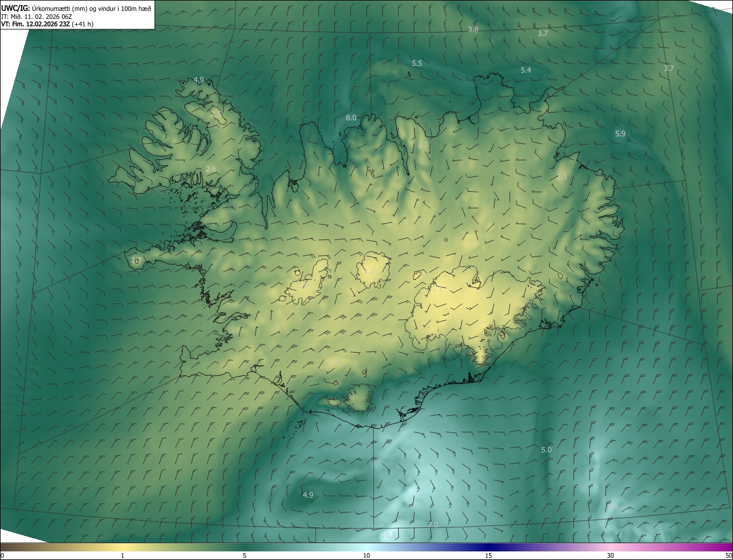Click the "15" tick label on the colorbar
Viewport: 733px width, 560px height.
488,555
